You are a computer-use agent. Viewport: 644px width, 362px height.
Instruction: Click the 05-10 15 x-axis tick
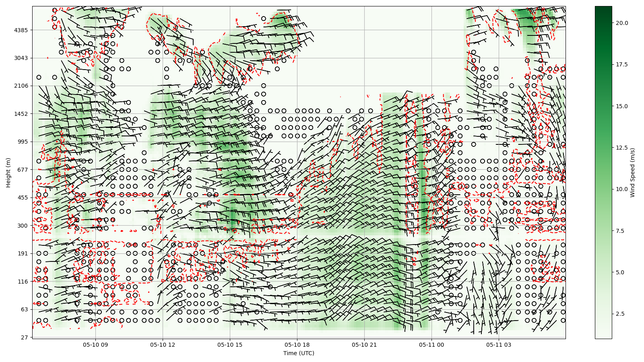[x=230, y=345]
